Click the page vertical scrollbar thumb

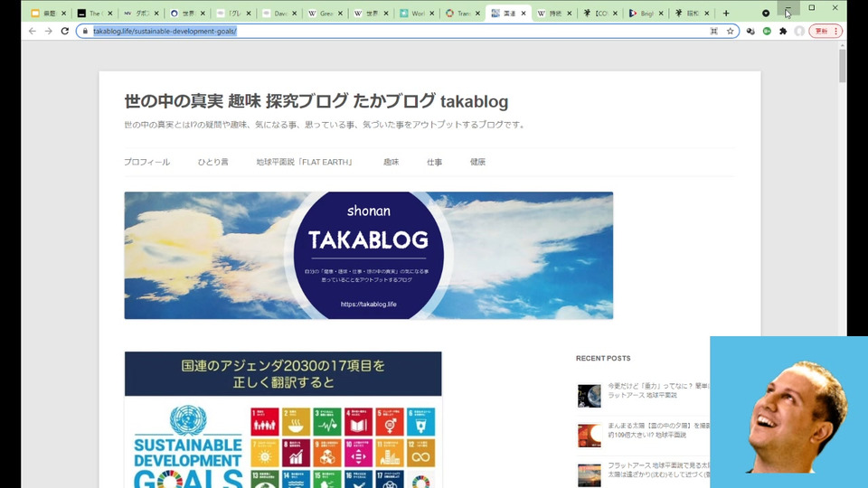842,66
